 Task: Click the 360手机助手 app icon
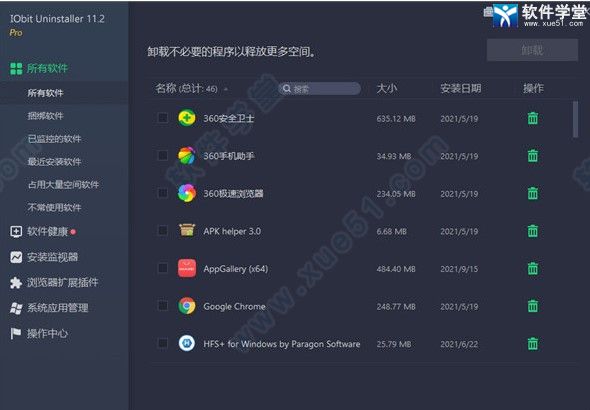point(187,156)
